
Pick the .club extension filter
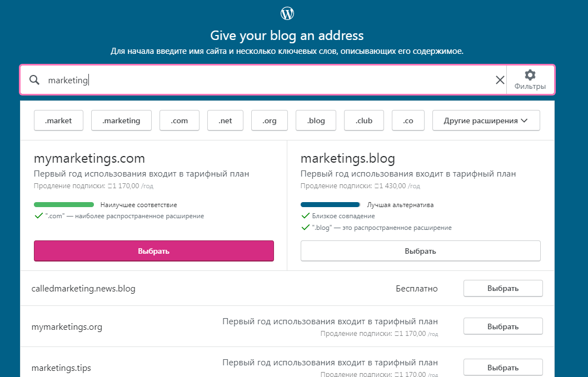(364, 120)
